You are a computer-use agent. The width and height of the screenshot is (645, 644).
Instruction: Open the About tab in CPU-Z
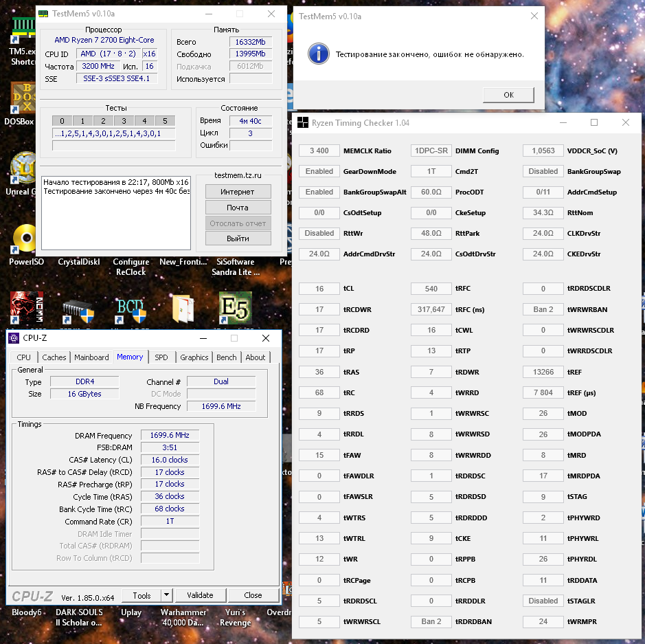tap(255, 357)
